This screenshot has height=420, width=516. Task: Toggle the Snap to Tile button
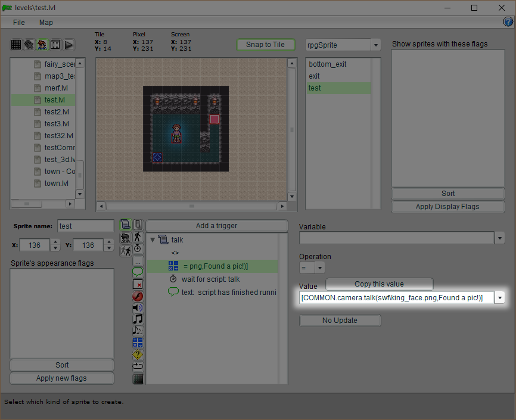tap(266, 45)
